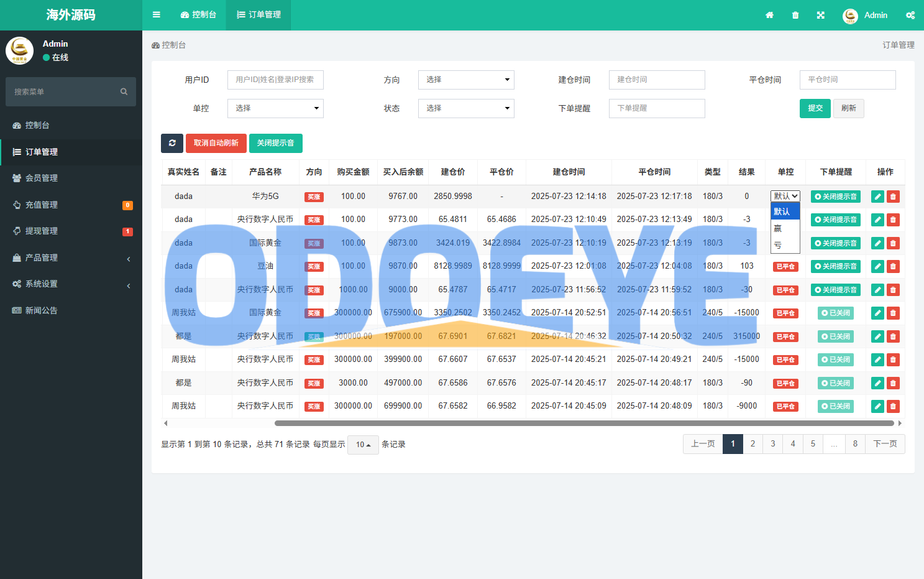This screenshot has height=579, width=924.
Task: Open 会员管理 in the sidebar
Action: (41, 178)
